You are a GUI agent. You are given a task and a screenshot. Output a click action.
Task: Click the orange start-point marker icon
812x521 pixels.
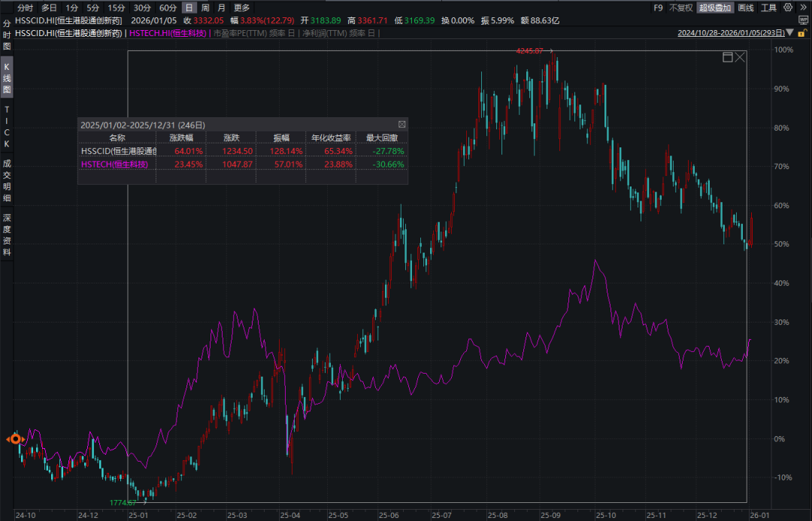pos(16,439)
